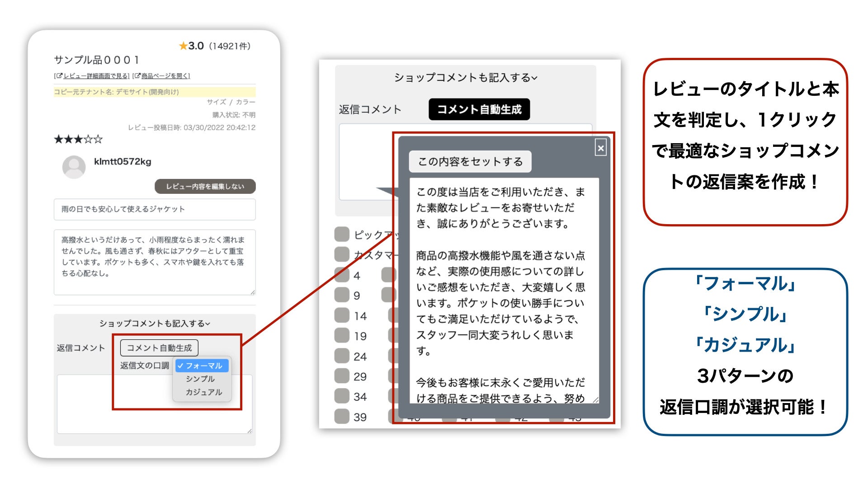Select カジュアル tone from dropdown
Viewport: 868px width, 488px height.
coord(203,392)
